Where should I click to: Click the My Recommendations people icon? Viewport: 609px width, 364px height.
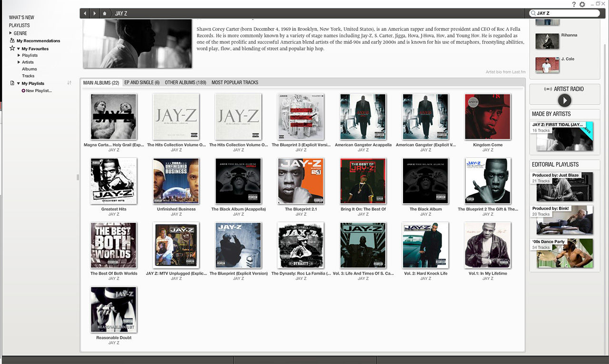(12, 41)
